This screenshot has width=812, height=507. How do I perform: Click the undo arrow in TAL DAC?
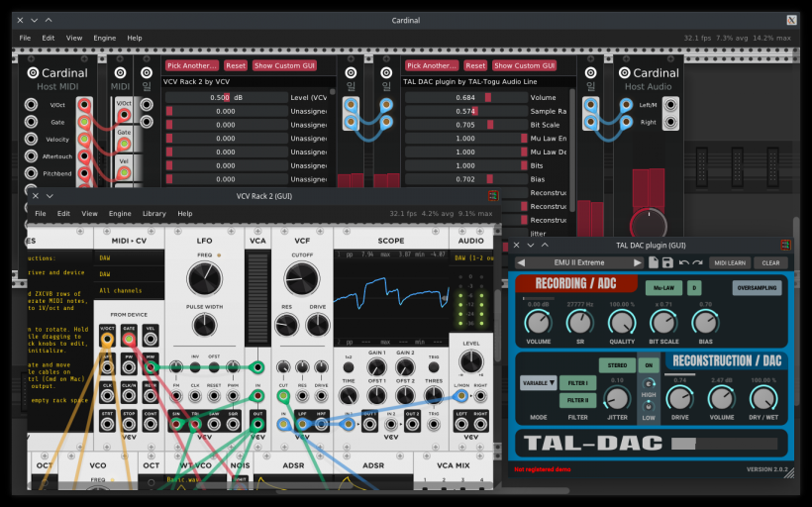pos(684,262)
